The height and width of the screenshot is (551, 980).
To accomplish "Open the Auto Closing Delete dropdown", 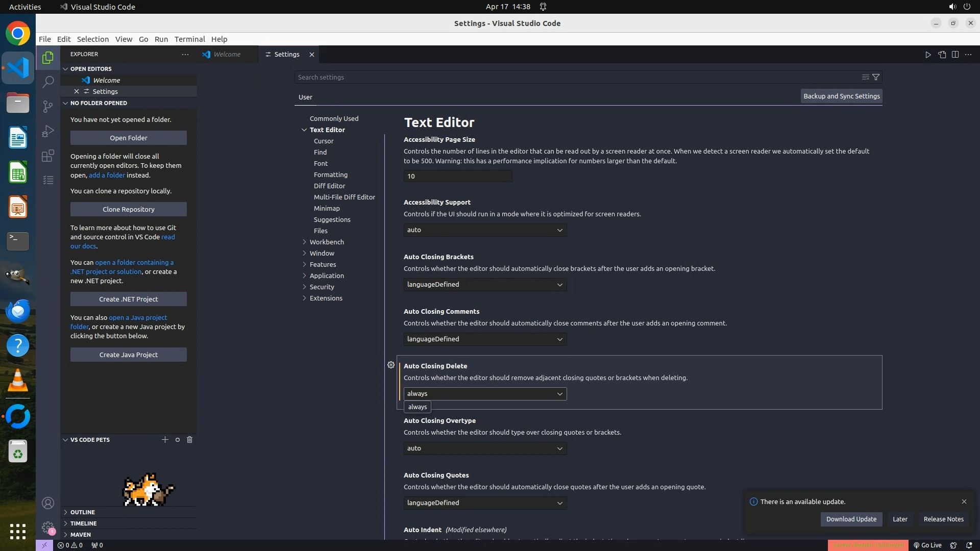I will pos(485,394).
